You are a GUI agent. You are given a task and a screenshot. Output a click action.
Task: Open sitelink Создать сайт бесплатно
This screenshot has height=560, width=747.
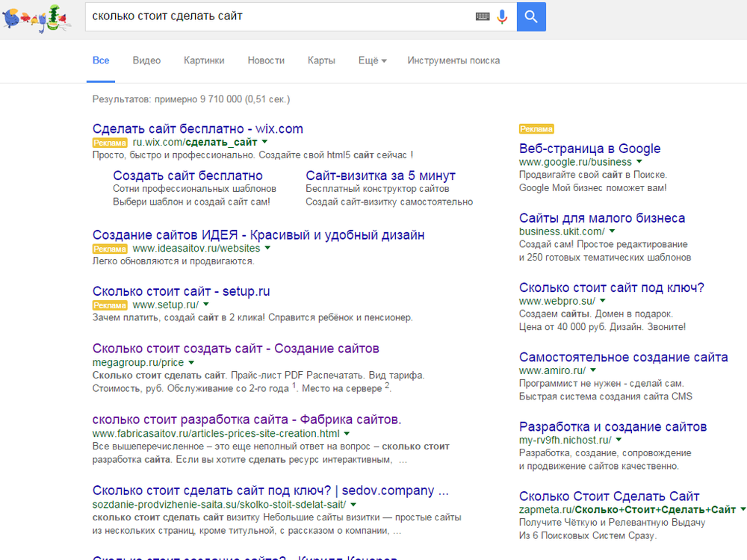pos(187,175)
